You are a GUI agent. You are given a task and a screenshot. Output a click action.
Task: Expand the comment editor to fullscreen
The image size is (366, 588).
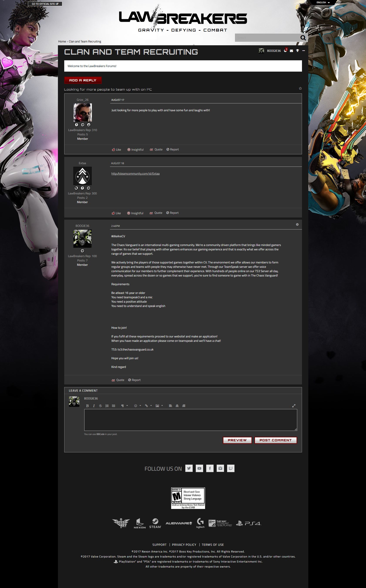(x=294, y=406)
